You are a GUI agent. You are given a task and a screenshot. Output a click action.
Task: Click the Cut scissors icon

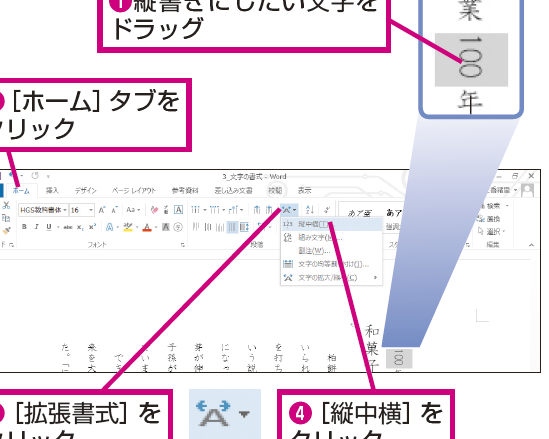tap(6, 205)
